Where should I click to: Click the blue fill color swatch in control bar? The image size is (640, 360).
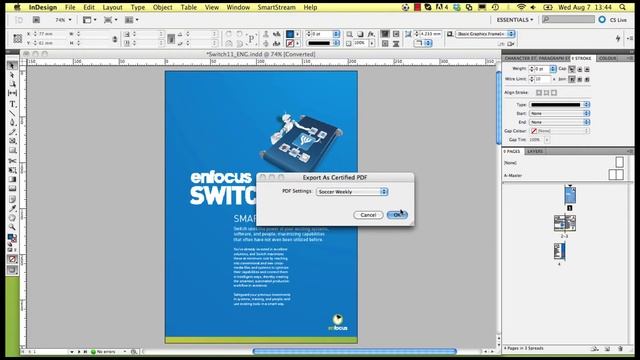(290, 34)
